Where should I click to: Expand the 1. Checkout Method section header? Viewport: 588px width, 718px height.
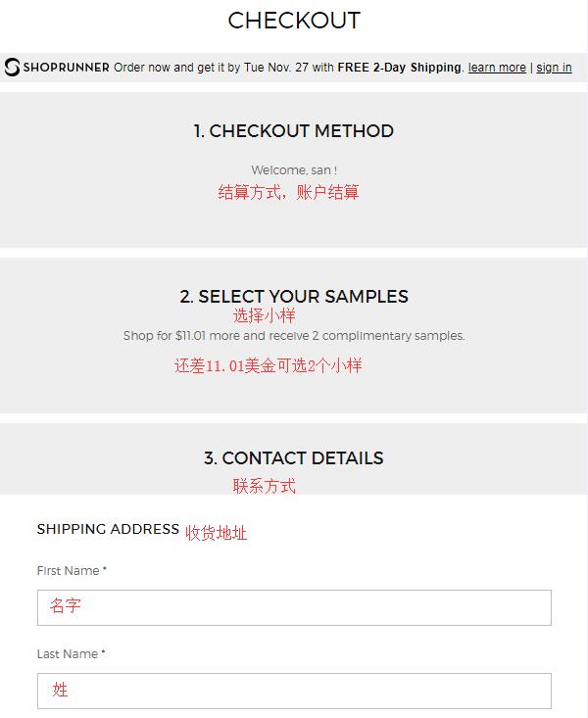[x=293, y=131]
